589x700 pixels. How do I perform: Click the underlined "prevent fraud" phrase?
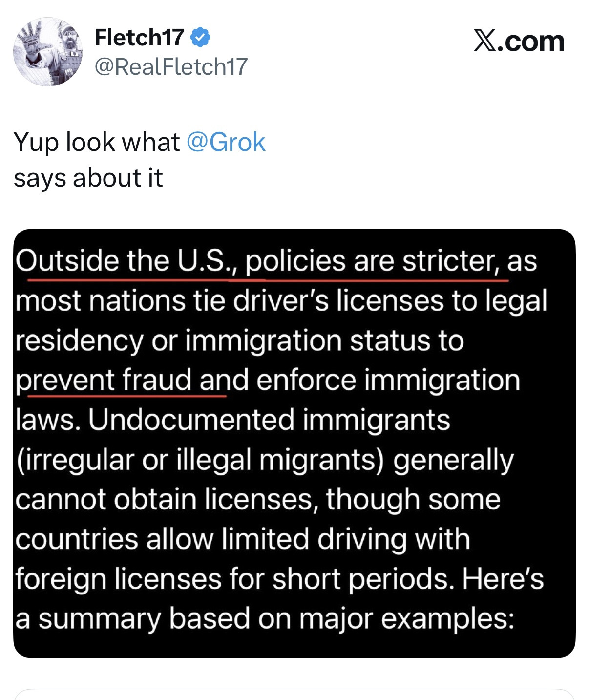(x=103, y=380)
